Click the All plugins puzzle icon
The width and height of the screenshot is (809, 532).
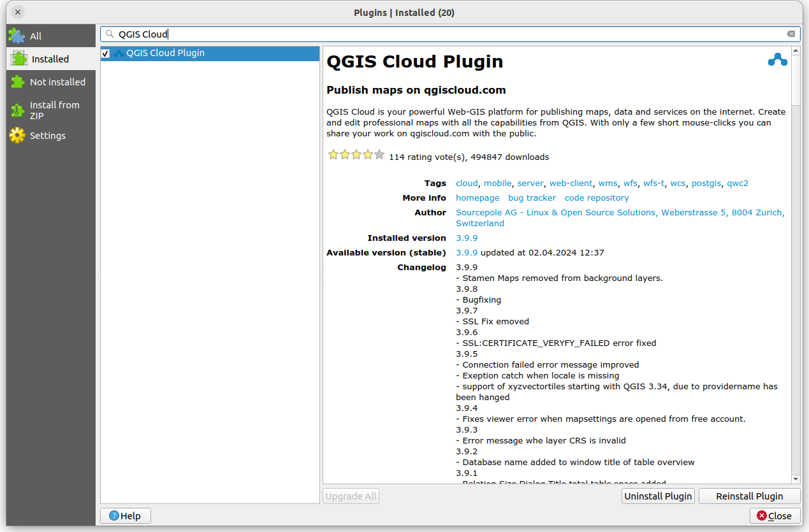tap(17, 36)
